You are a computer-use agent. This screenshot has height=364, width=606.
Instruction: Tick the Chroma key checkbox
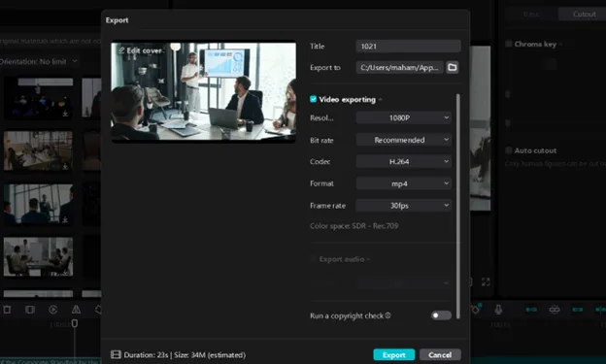[x=509, y=44]
